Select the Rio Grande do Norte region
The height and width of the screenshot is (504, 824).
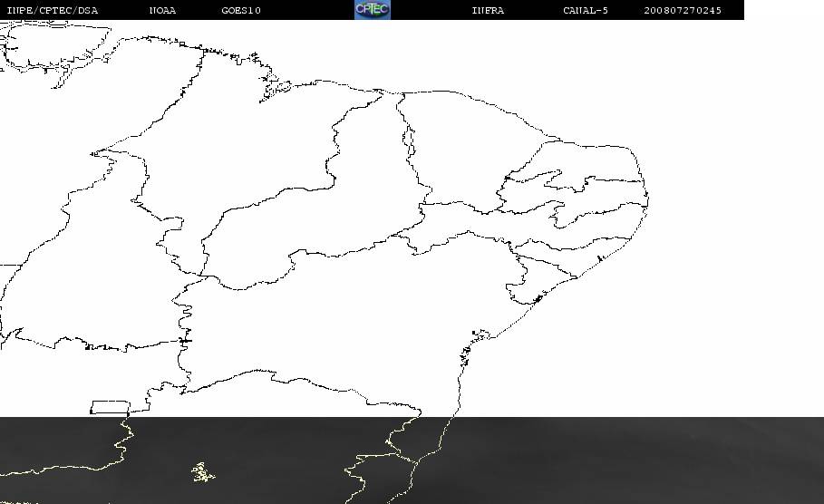(x=589, y=163)
